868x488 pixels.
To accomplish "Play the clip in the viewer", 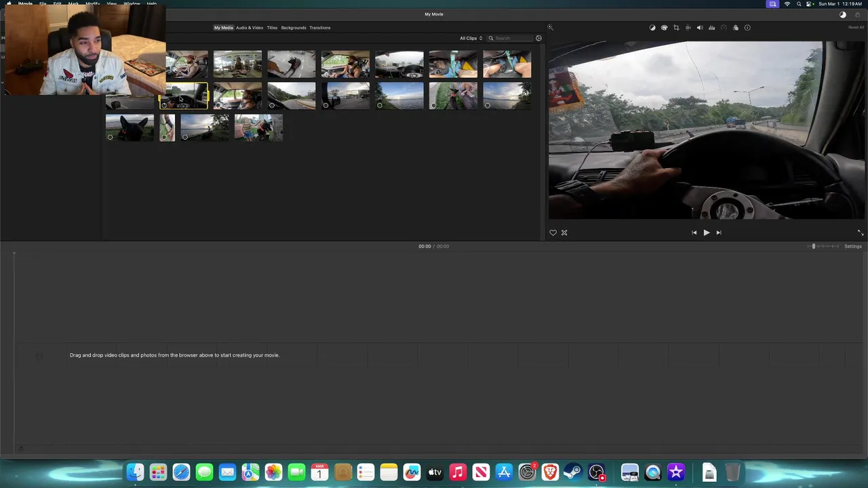I will pos(706,232).
